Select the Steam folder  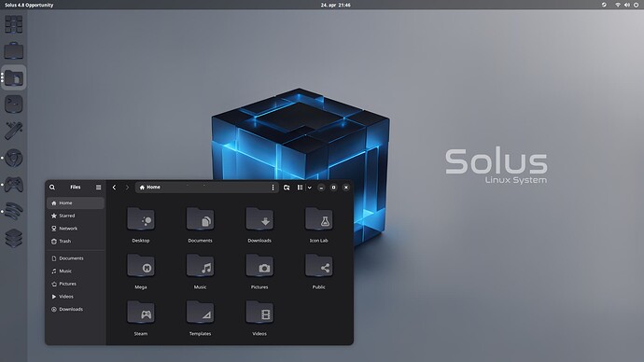tap(141, 313)
